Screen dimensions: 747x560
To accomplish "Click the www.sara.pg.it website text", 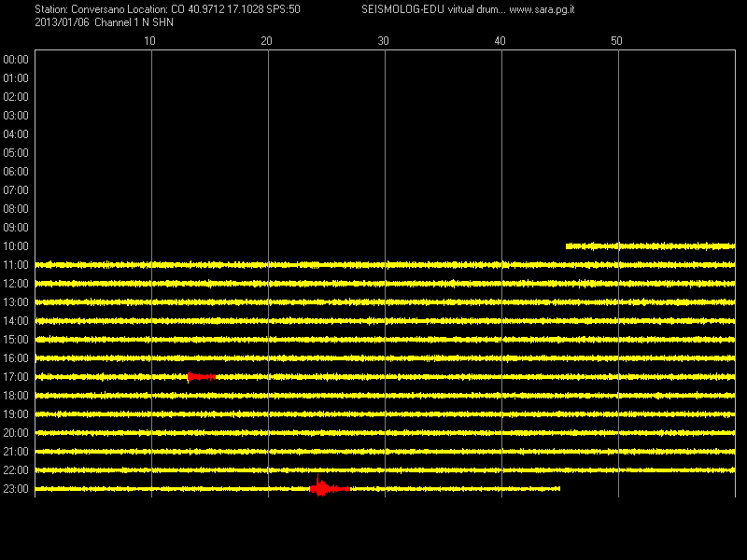I will point(542,9).
